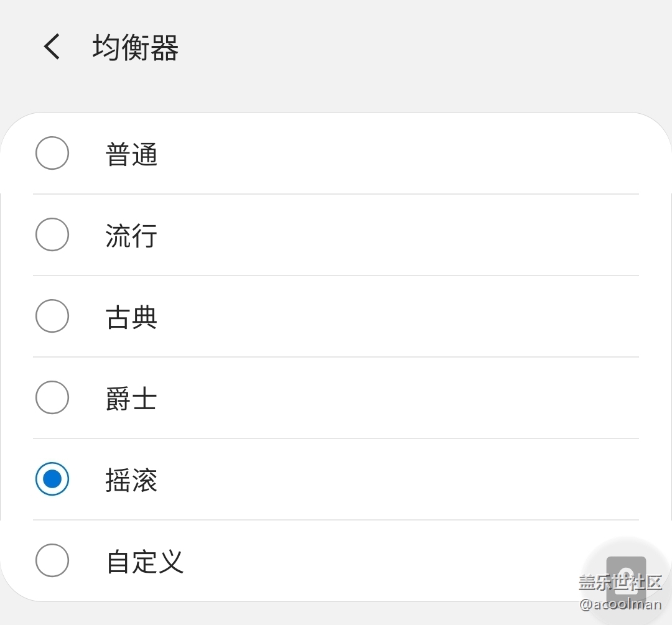The height and width of the screenshot is (625, 672).
Task: Tap the divider line below 普通 row
Action: tap(336, 194)
